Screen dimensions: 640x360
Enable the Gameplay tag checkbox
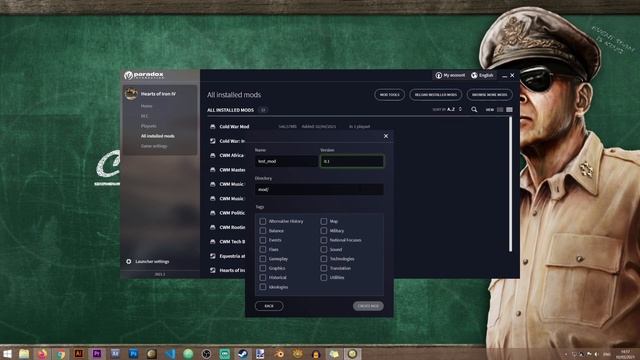click(262, 259)
